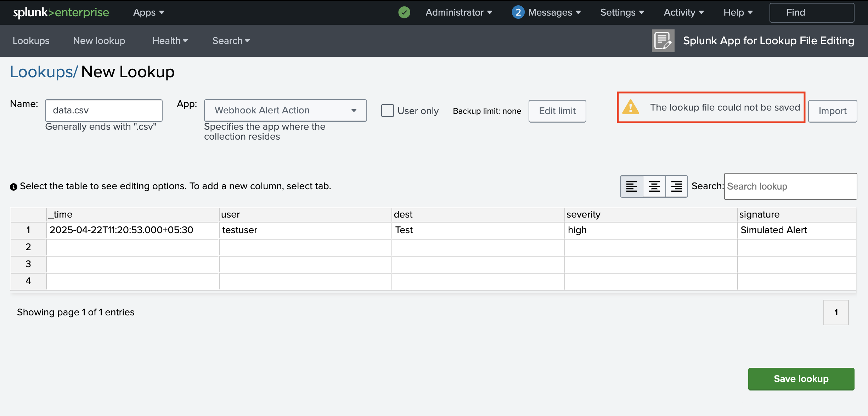Image resolution: width=868 pixels, height=416 pixels.
Task: Click the yellow warning triangle icon
Action: pyautogui.click(x=631, y=107)
